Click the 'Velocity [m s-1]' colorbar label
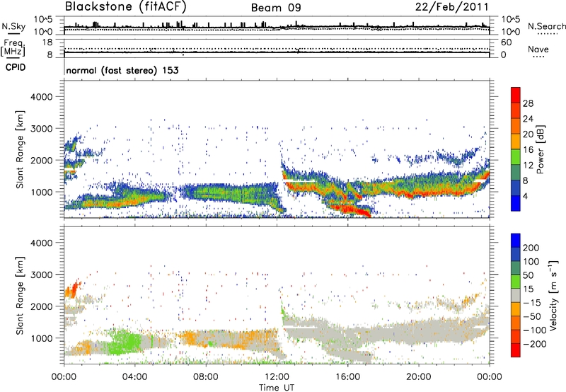 tap(553, 295)
